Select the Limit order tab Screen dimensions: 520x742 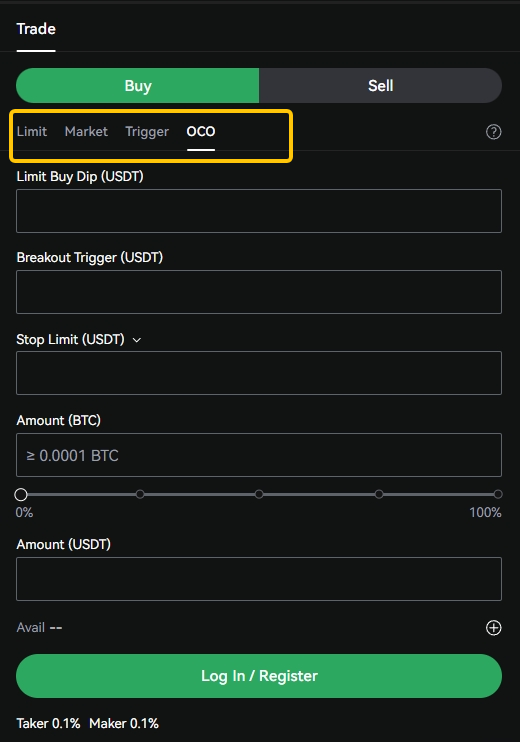pos(32,132)
